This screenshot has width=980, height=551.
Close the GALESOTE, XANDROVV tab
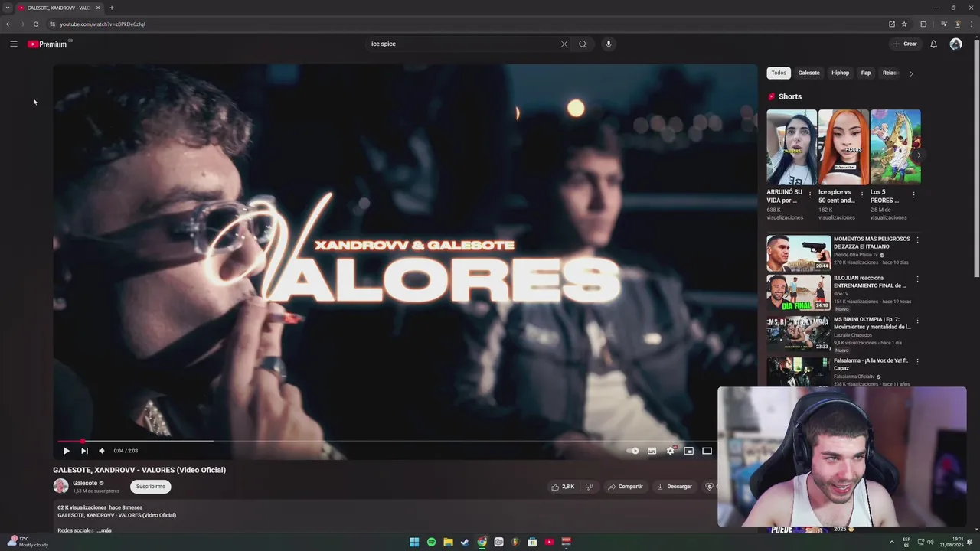tap(98, 8)
